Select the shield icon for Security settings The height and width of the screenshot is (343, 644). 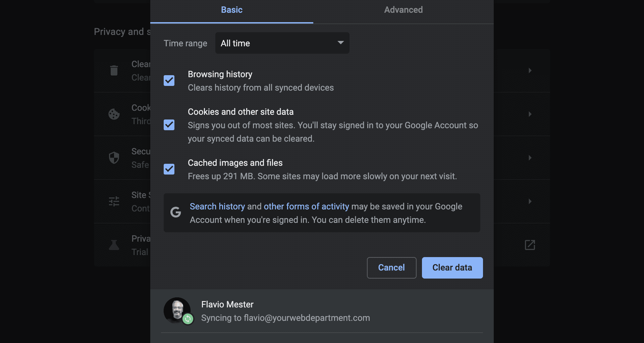point(114,158)
